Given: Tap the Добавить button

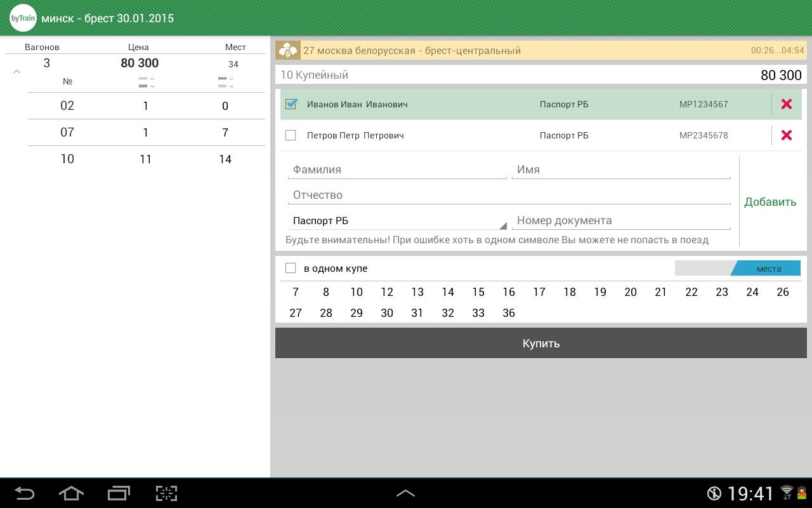Looking at the screenshot, I should click(x=770, y=202).
